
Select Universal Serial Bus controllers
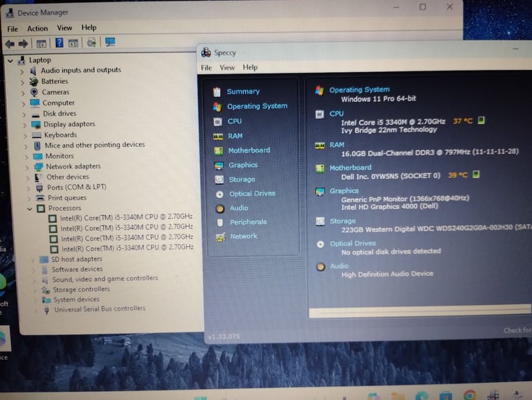pos(100,309)
